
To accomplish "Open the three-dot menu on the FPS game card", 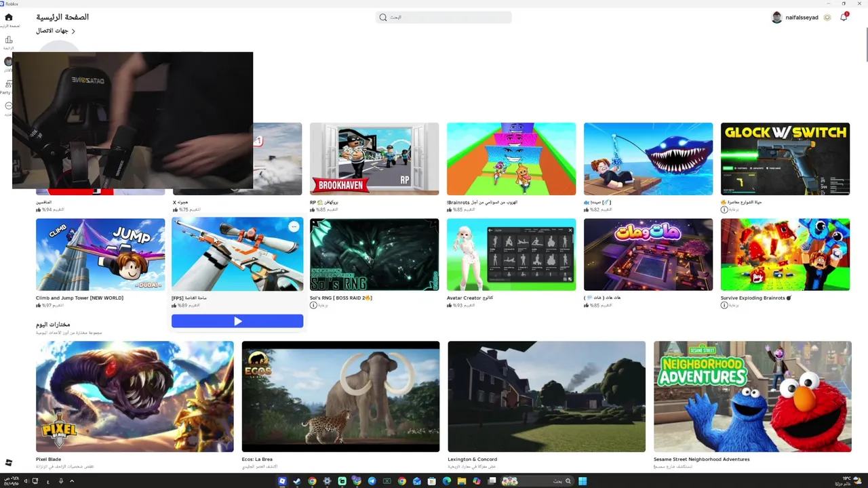I will point(294,227).
